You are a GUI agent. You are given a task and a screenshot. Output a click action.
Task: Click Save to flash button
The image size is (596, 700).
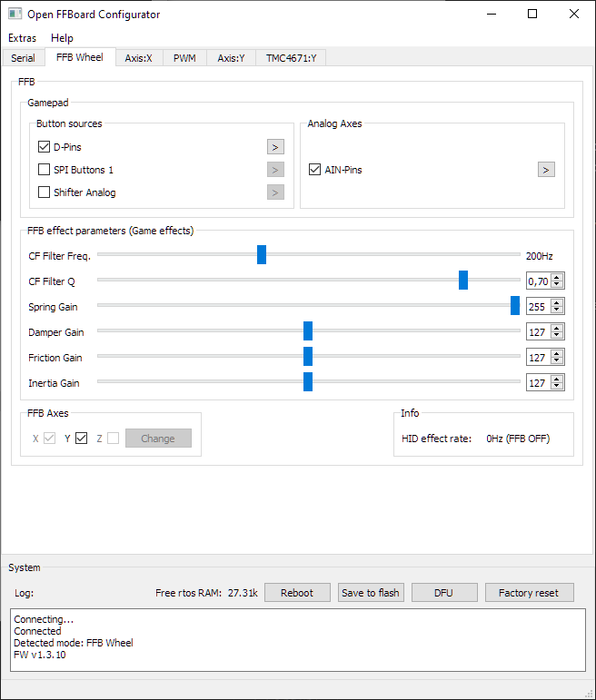pos(371,592)
